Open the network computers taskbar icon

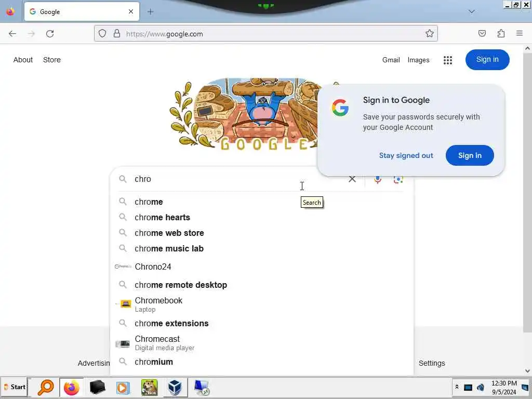pos(201,388)
